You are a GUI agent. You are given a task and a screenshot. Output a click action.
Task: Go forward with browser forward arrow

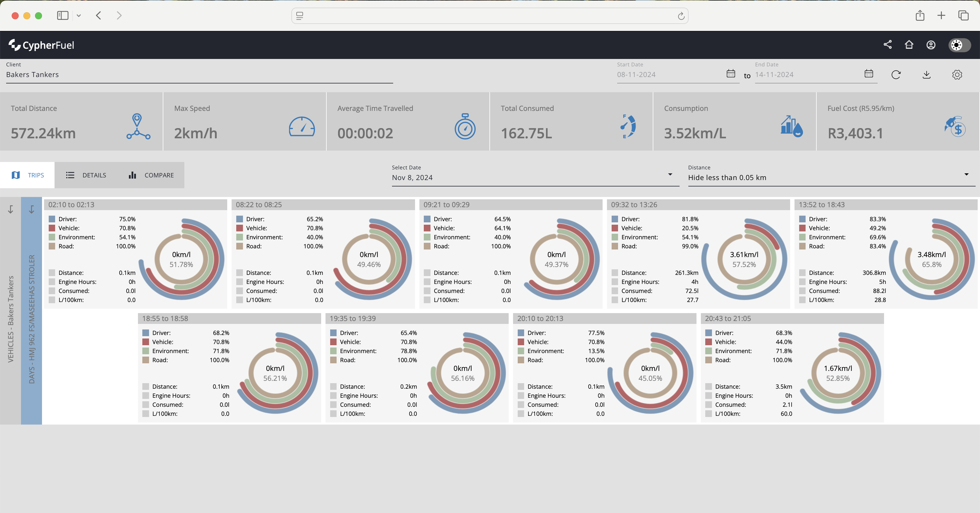pyautogui.click(x=119, y=15)
